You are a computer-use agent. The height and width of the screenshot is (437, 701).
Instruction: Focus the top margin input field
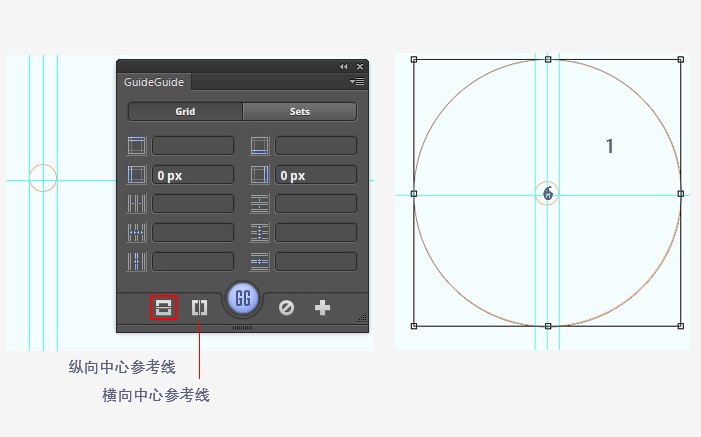(193, 146)
